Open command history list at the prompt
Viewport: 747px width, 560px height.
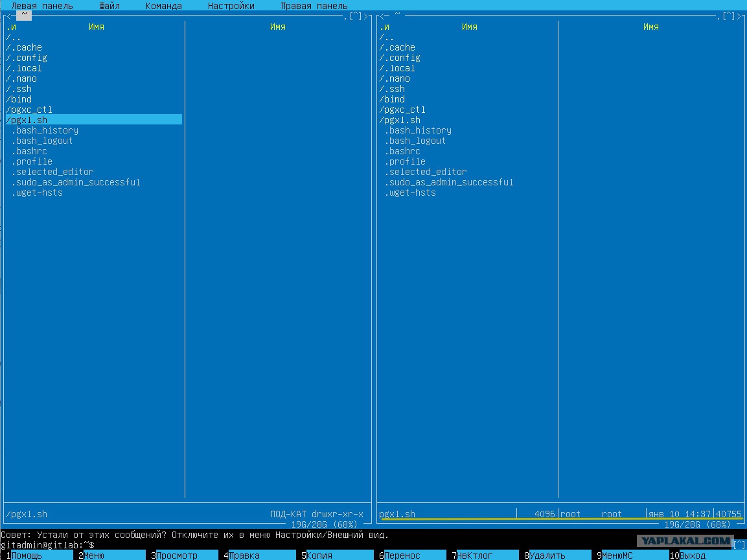(x=739, y=544)
